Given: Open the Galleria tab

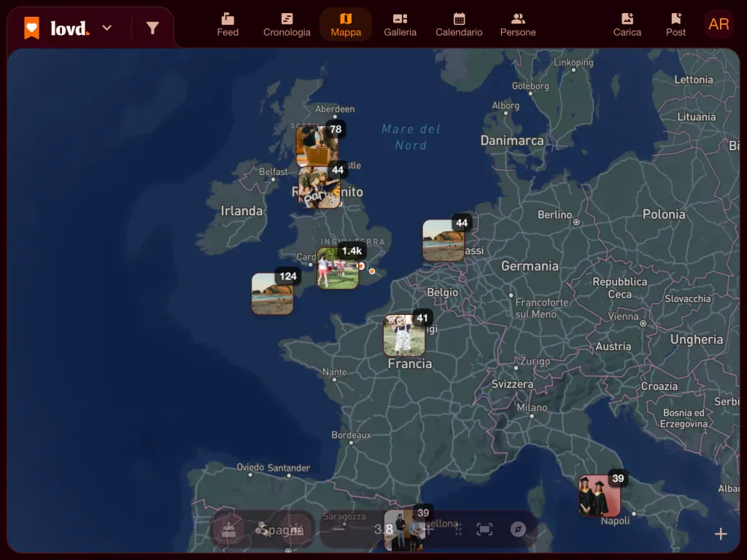Looking at the screenshot, I should click(400, 25).
